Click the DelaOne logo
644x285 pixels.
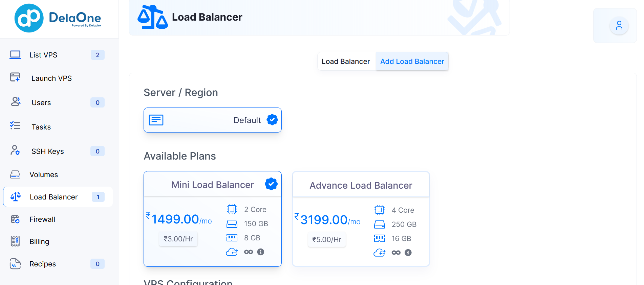pos(58,18)
